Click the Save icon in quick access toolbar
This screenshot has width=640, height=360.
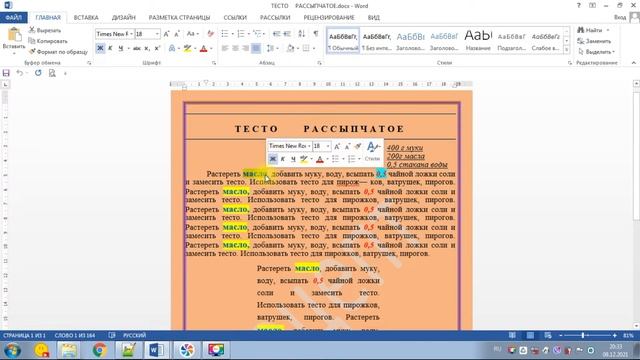(x=6, y=73)
